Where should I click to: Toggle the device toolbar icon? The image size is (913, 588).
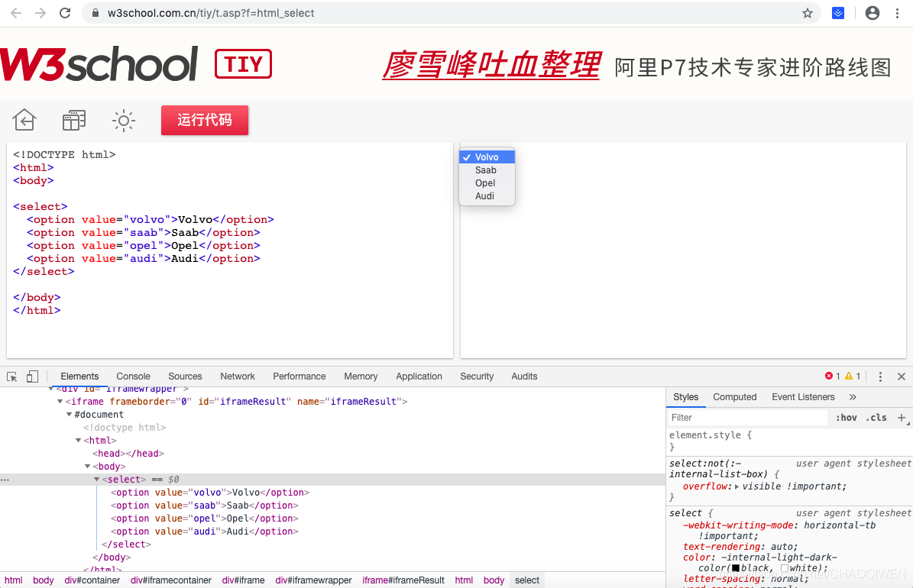tap(32, 376)
